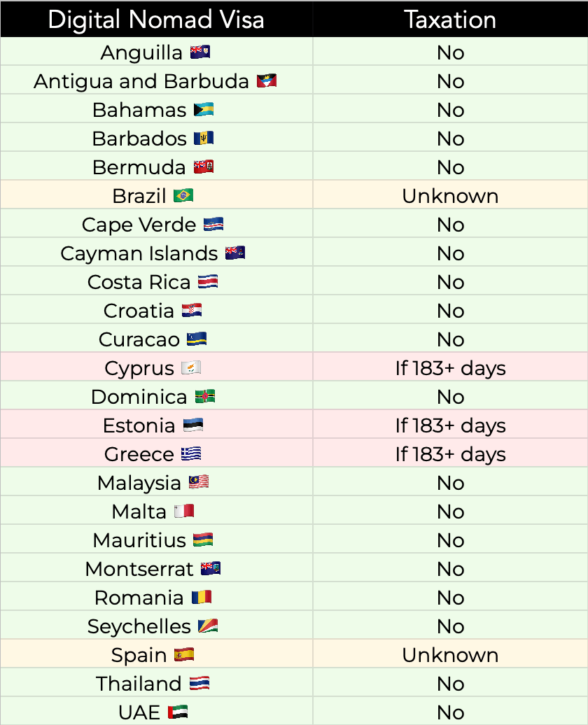Click Cyprus taxation cell 'If 183+ days'
The height and width of the screenshot is (725, 588).
coord(450,367)
